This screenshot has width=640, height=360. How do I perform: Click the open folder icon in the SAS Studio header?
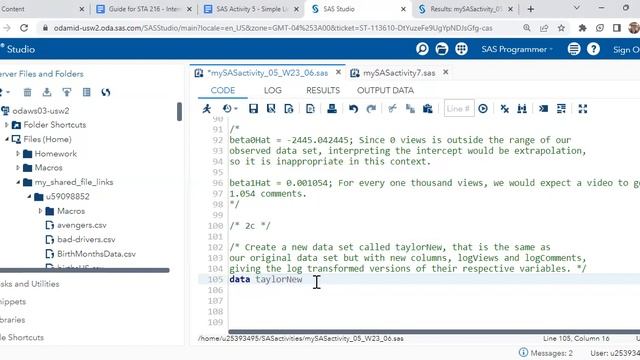coord(442,49)
